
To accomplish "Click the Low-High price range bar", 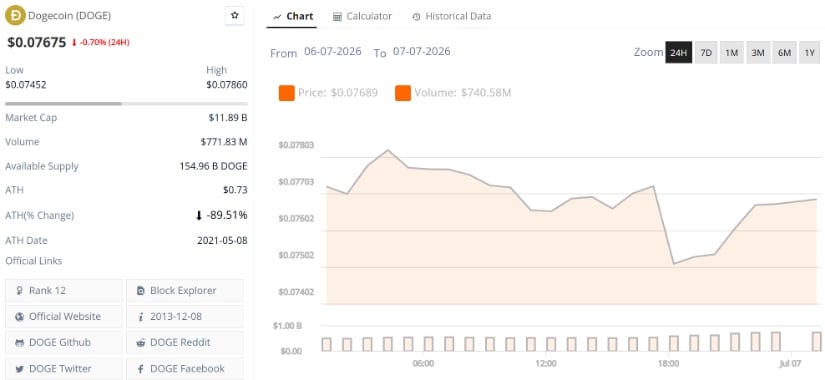I will (126, 104).
